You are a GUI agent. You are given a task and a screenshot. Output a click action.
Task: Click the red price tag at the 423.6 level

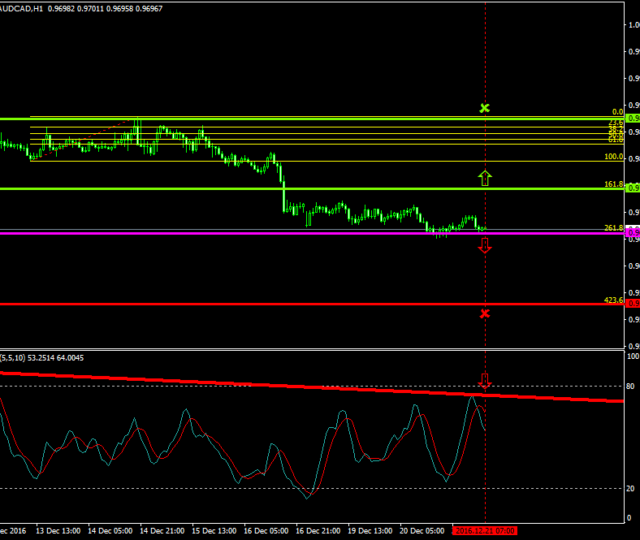pyautogui.click(x=632, y=303)
